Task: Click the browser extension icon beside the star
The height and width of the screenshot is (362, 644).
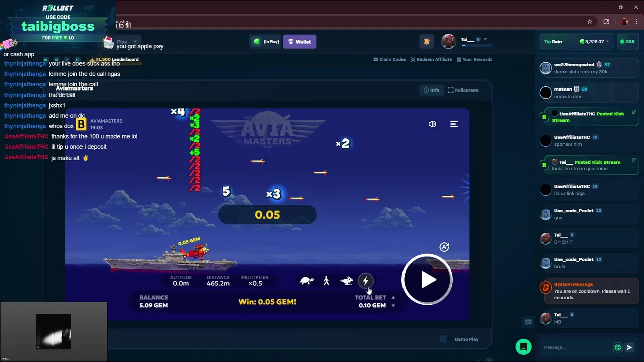Action: click(x=606, y=22)
